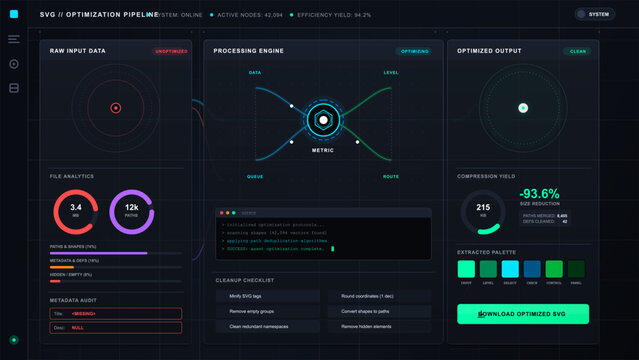
Task: Select the circular target icon in sidebar
Action: 14,64
